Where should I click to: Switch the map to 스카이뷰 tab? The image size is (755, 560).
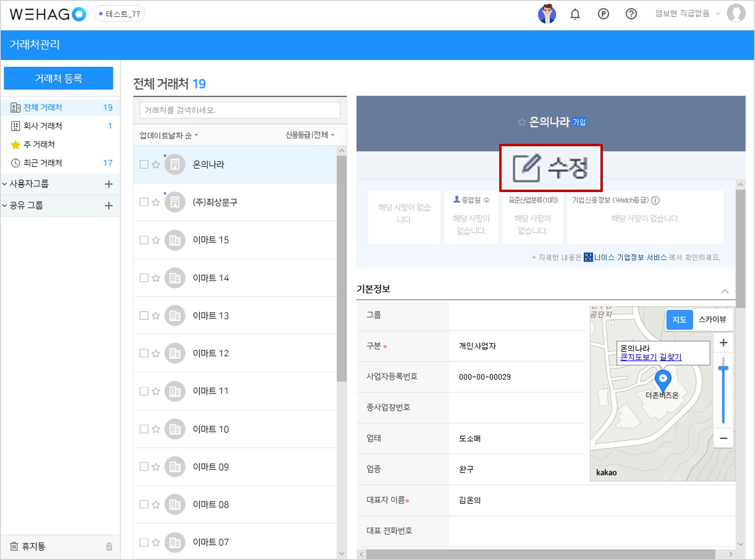click(712, 319)
